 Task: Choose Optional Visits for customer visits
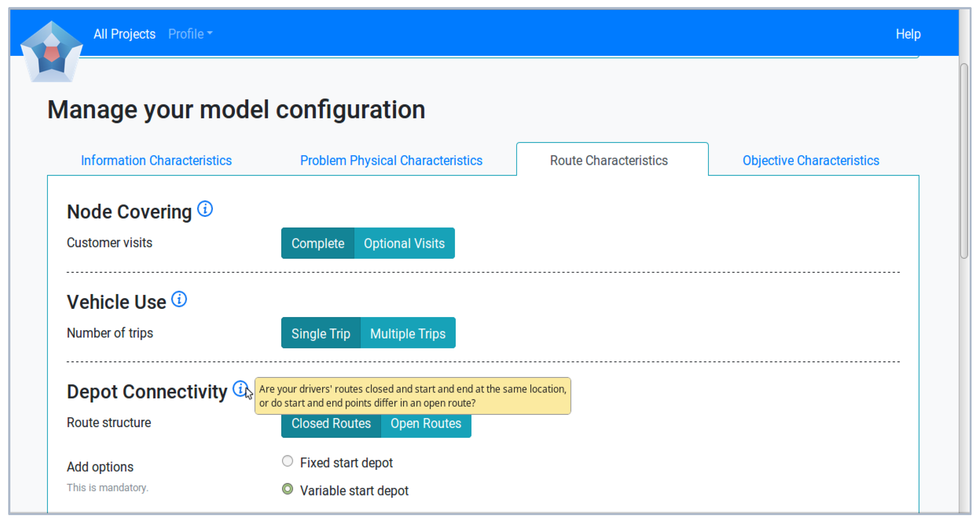[404, 244]
